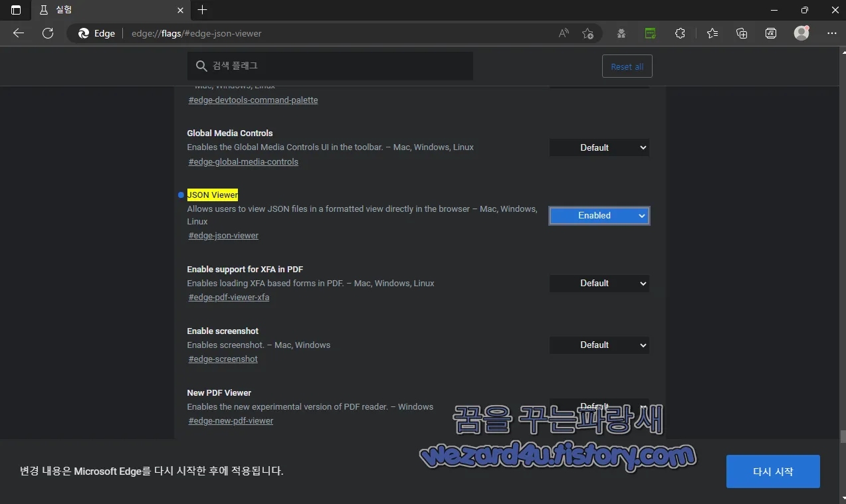Click the New PDF Viewer heading
The height and width of the screenshot is (504, 846).
click(219, 393)
